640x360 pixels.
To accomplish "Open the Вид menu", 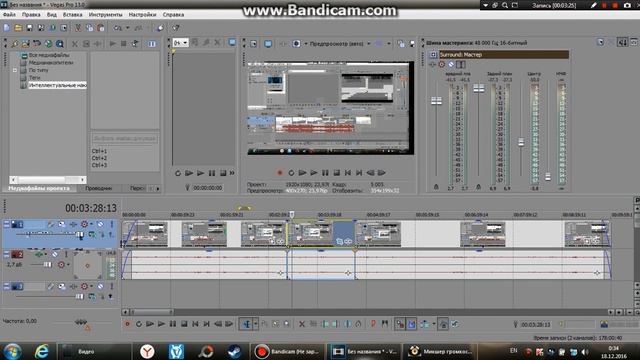I will click(52, 14).
